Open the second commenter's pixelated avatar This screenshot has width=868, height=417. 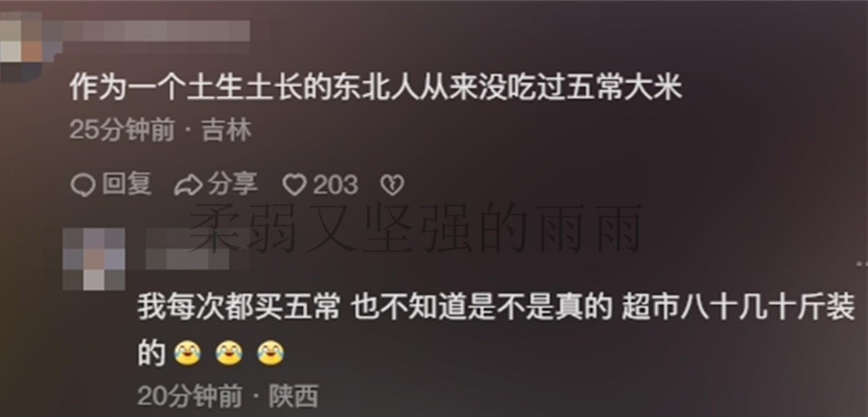93,259
